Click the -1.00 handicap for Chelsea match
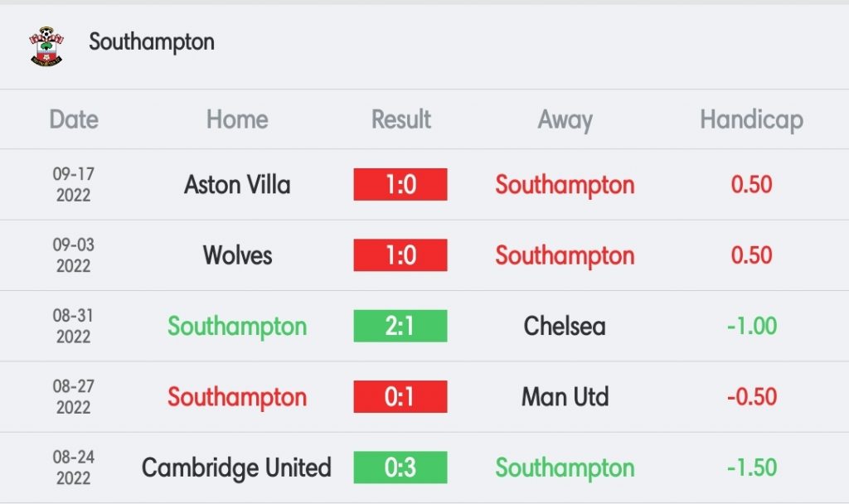Screen dimensions: 849x504 coord(751,326)
